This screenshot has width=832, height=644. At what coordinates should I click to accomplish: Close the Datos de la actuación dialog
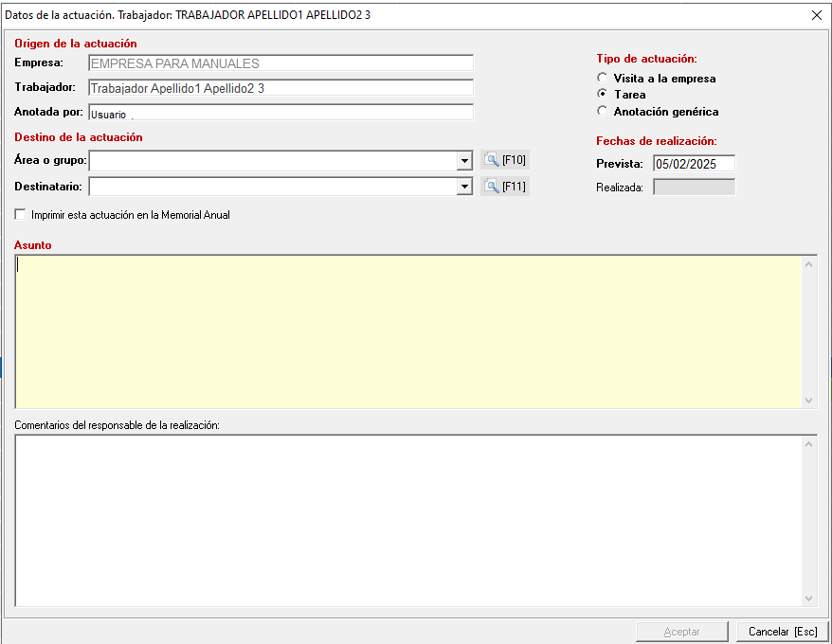click(x=817, y=15)
